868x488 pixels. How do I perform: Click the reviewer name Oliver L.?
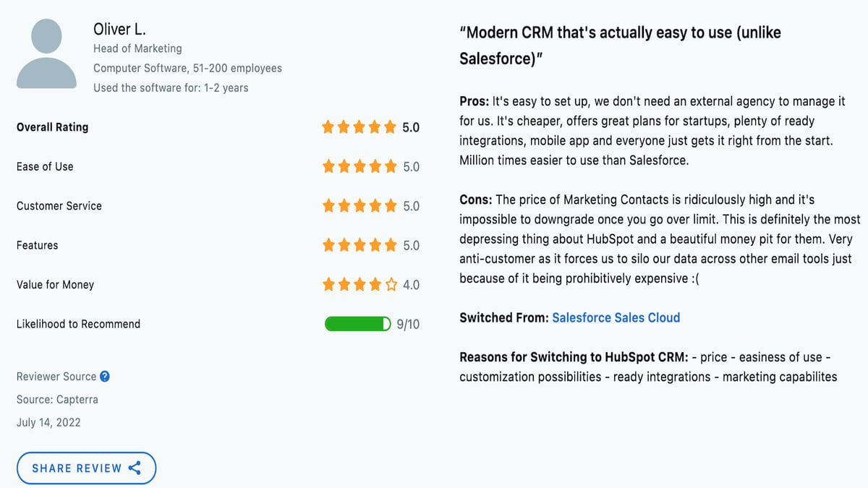coord(119,30)
